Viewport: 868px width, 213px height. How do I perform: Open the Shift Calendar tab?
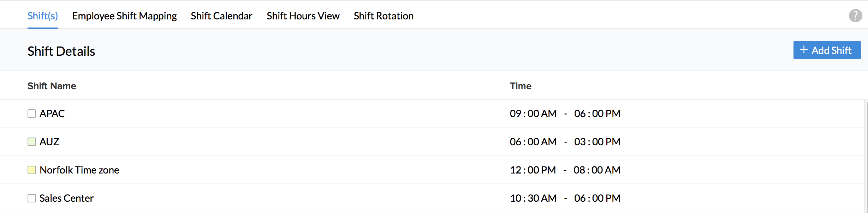(221, 16)
